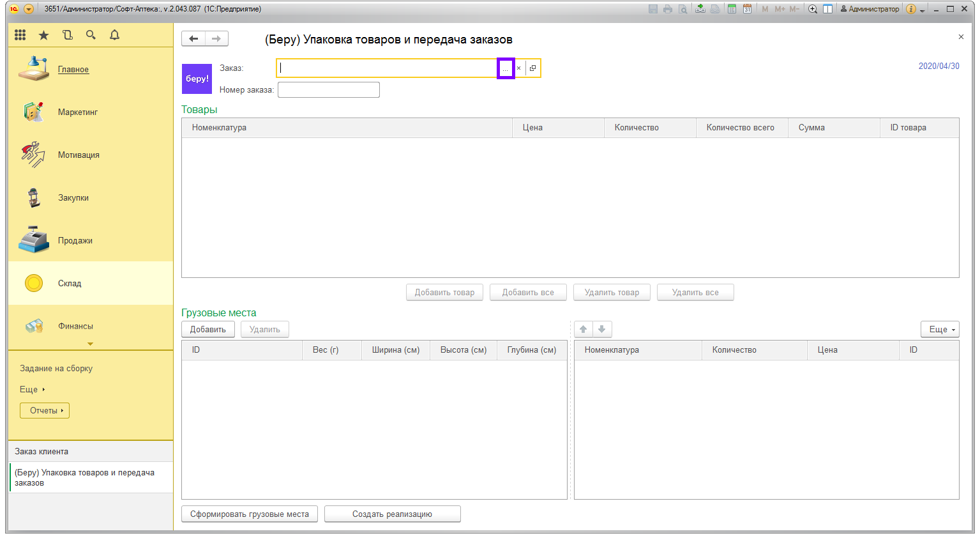Open Favorites star icon

[43, 35]
